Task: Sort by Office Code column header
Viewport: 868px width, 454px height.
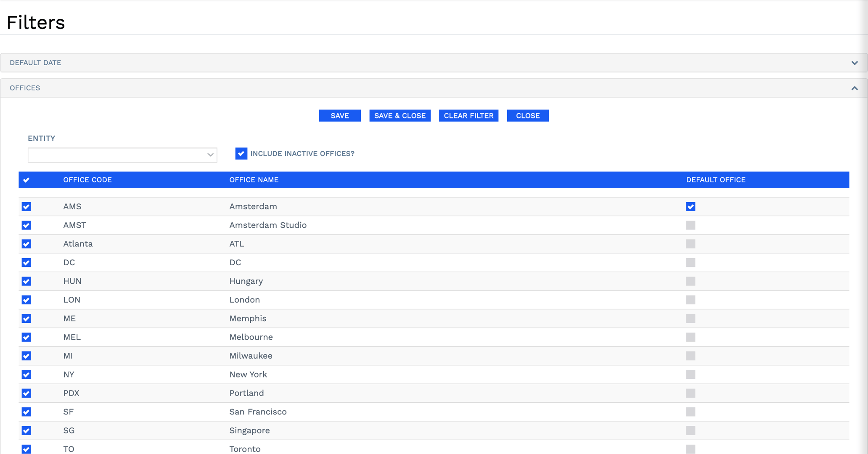Action: [87, 180]
